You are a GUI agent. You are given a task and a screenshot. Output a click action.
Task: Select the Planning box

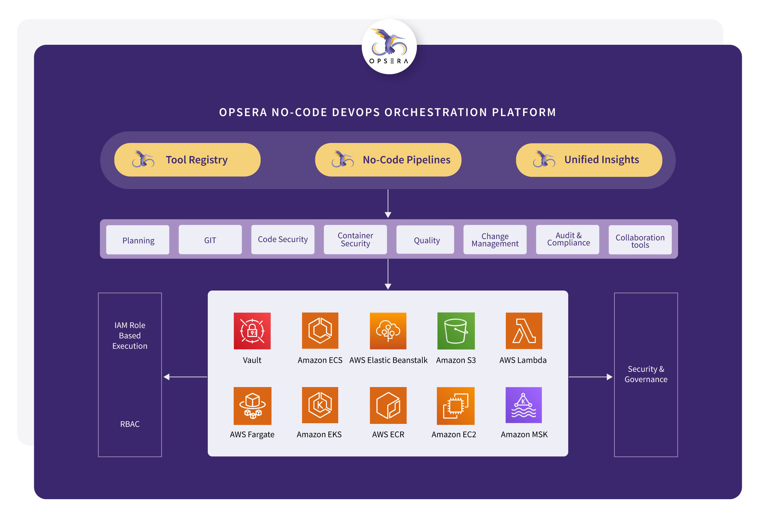coord(137,240)
